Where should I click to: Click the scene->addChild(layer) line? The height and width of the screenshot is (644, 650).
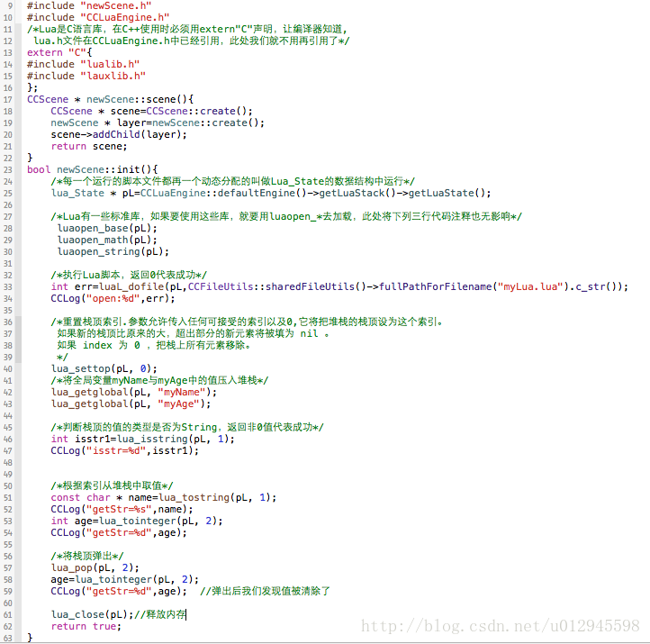(119, 134)
